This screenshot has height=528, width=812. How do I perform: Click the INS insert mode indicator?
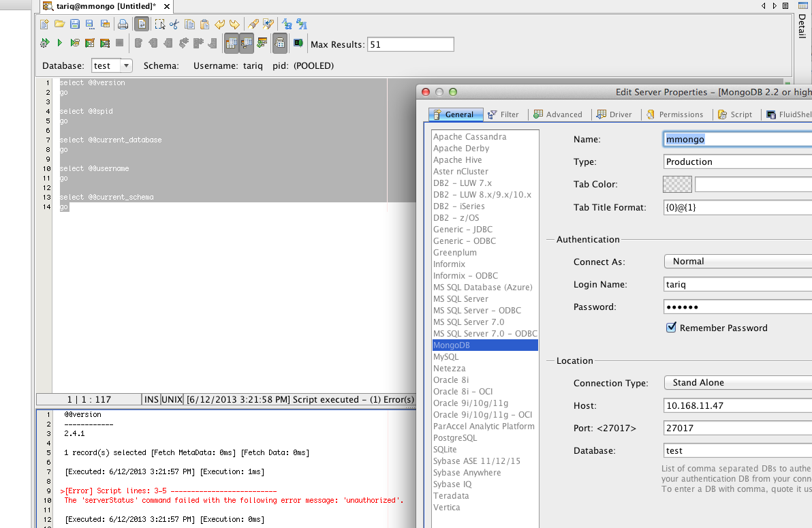point(151,399)
